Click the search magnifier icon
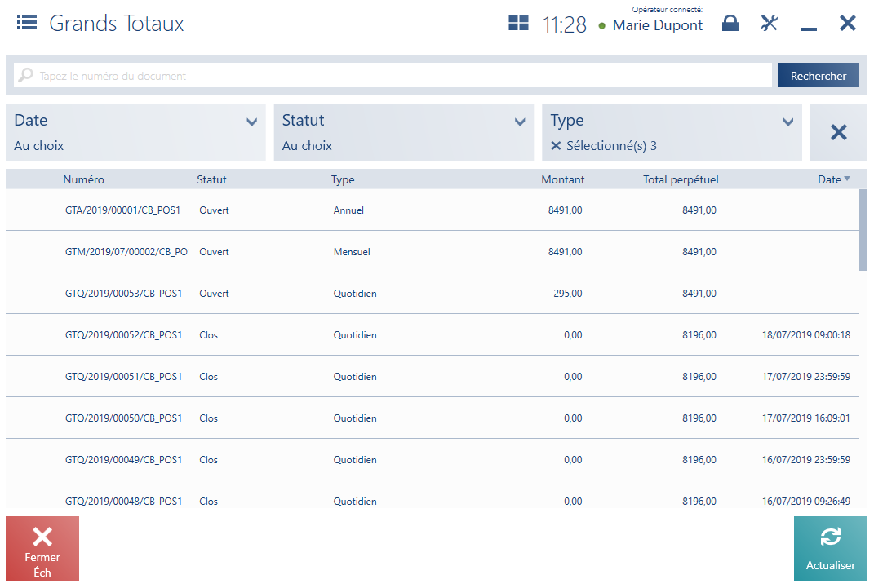Viewport: 874px width, 588px height. click(25, 75)
